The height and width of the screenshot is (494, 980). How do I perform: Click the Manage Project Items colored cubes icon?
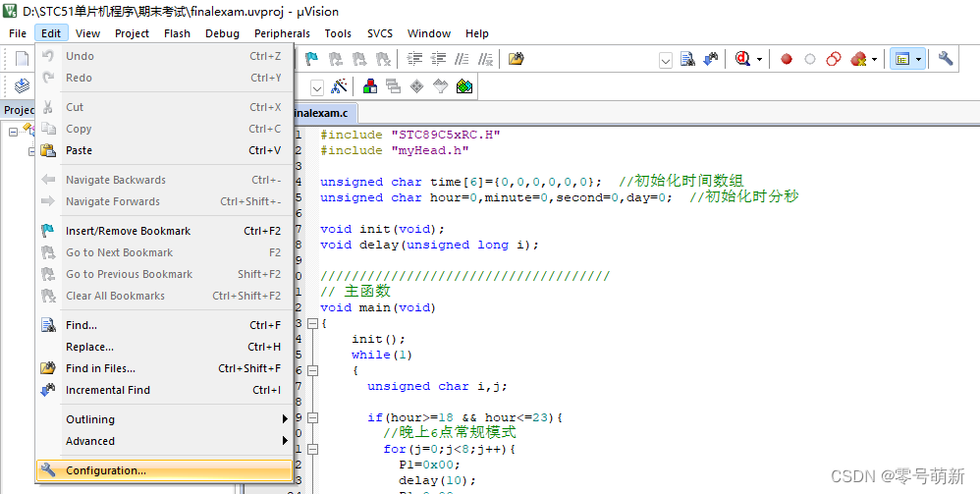(x=370, y=87)
